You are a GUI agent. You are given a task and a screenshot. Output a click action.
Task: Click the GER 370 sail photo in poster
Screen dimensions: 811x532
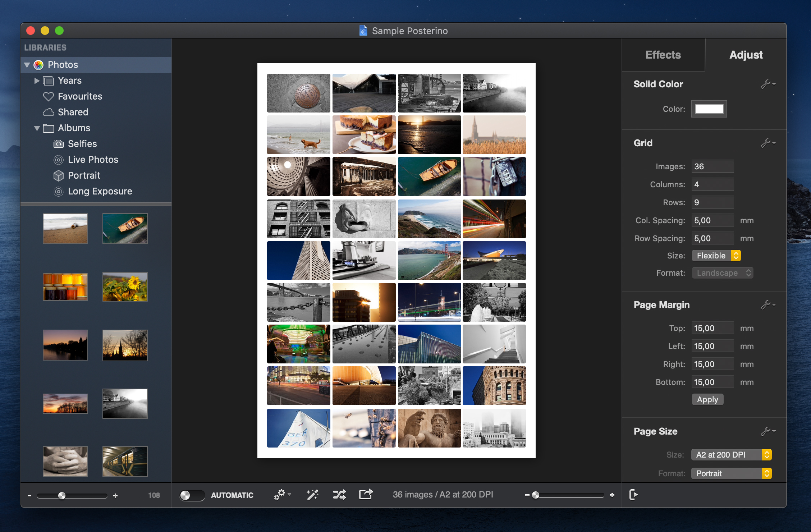pos(298,428)
